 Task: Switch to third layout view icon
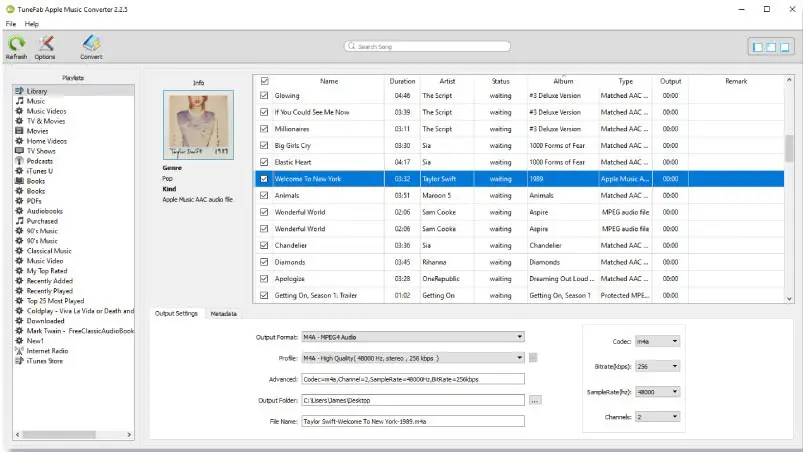[784, 47]
